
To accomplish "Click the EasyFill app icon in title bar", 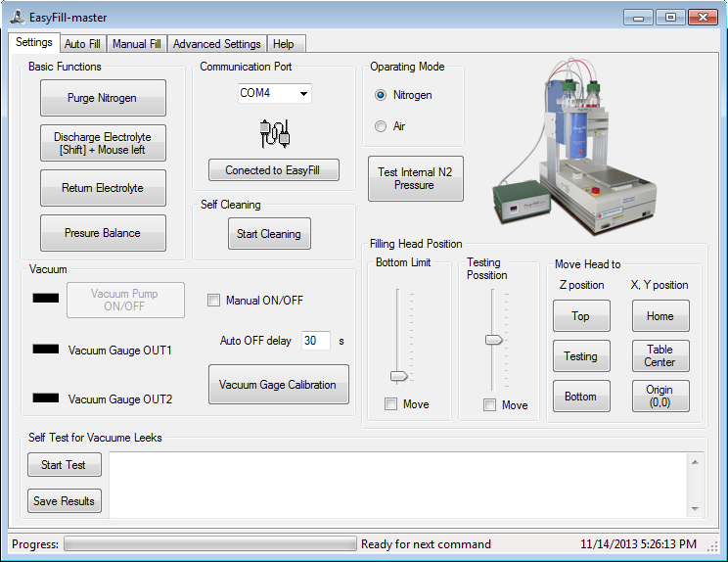I will point(18,18).
